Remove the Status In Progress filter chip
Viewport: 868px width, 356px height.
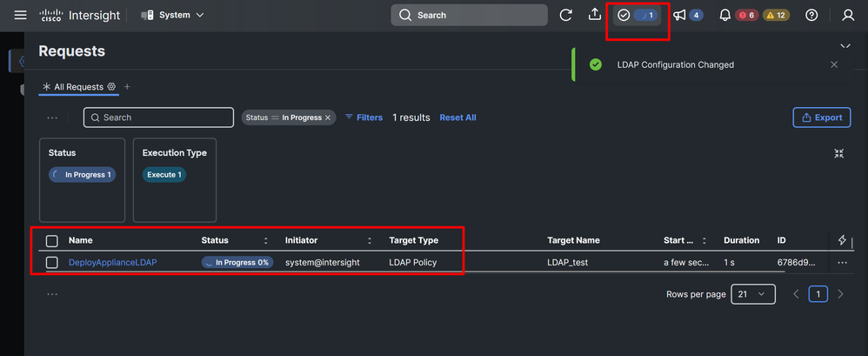328,118
